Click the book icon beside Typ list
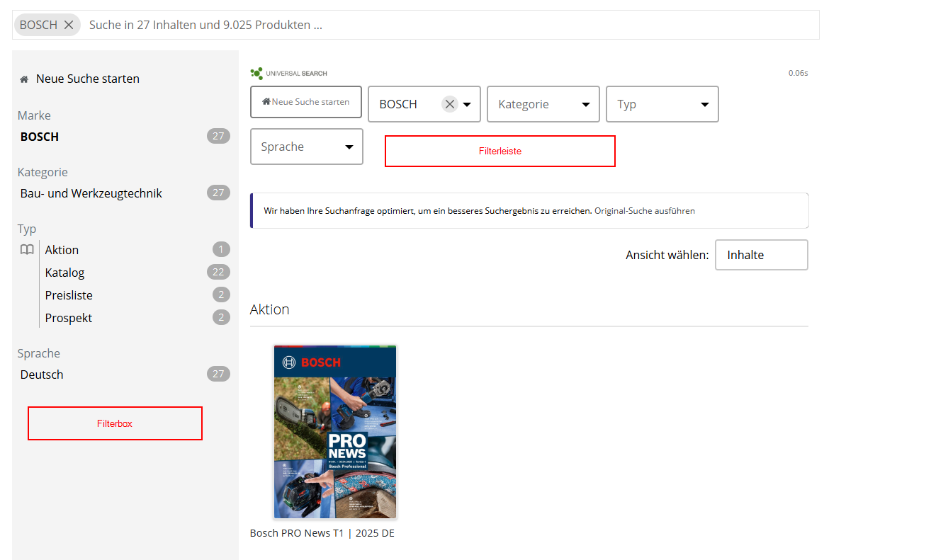The image size is (948, 560). point(27,249)
